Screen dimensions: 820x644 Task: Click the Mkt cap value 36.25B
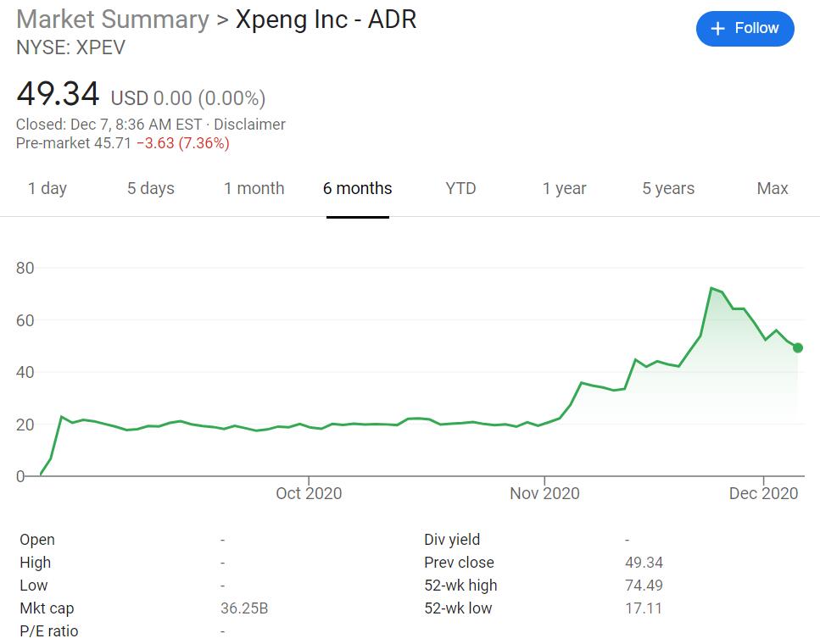pos(244,608)
